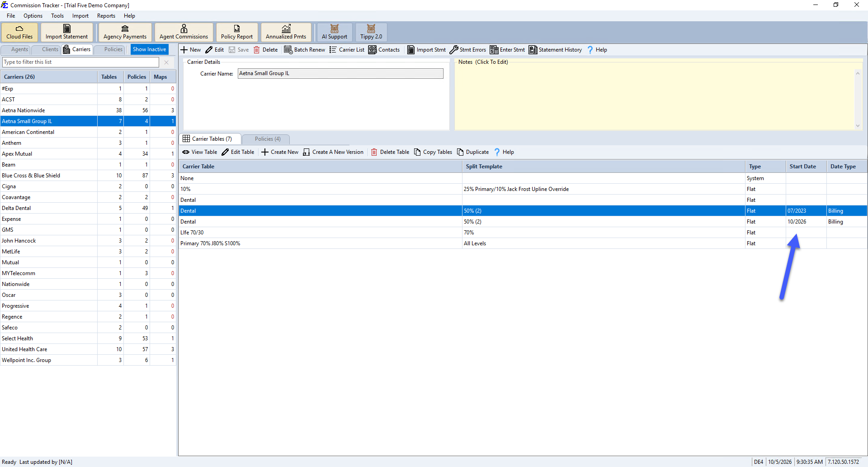868x467 pixels.
Task: Open Annualized Pmts chart
Action: pyautogui.click(x=286, y=32)
